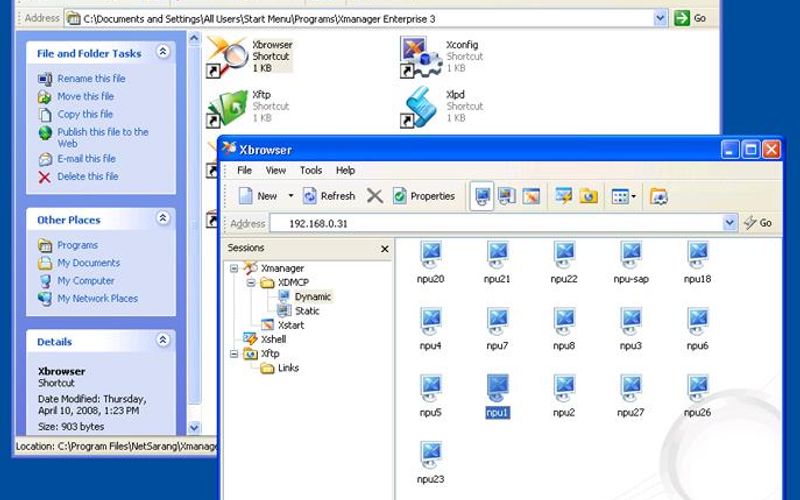
Task: Collapse the Xftp tree node
Action: (x=234, y=354)
